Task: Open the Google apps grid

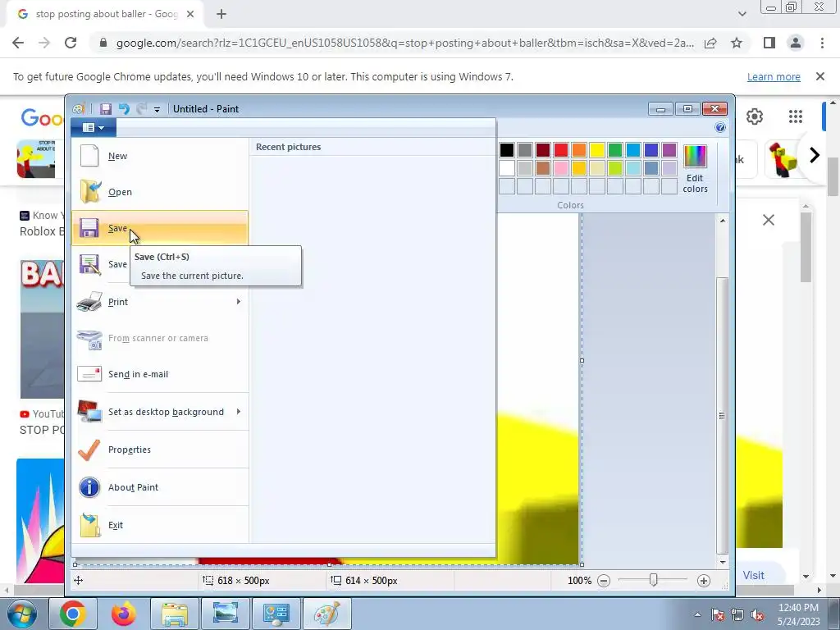Action: tap(796, 116)
